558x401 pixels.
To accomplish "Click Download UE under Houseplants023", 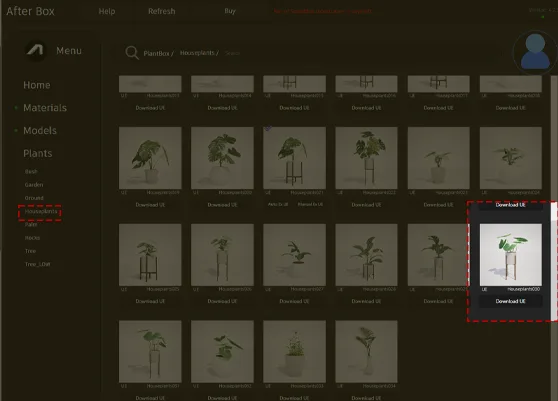I will coord(438,205).
